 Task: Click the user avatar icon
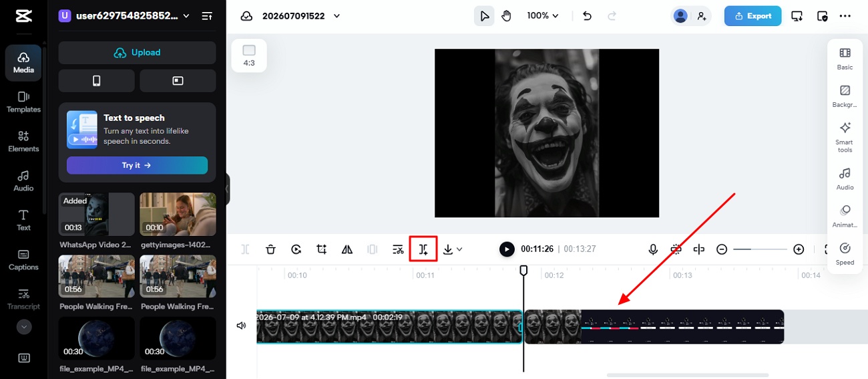[x=680, y=16]
